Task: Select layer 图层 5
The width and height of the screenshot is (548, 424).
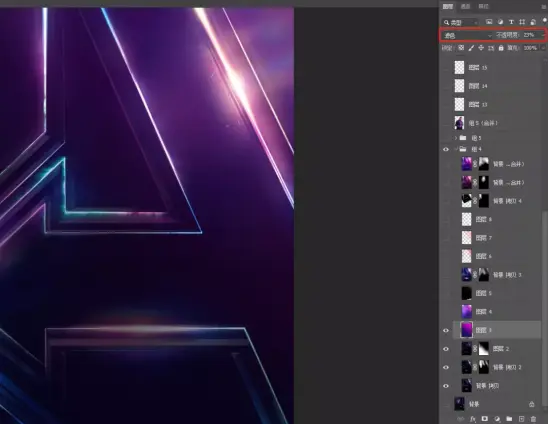Action: tap(496, 293)
